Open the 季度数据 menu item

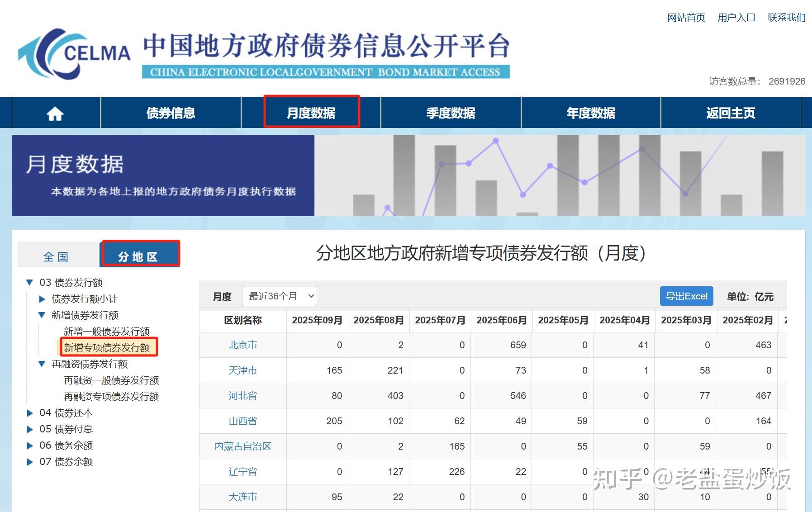451,113
